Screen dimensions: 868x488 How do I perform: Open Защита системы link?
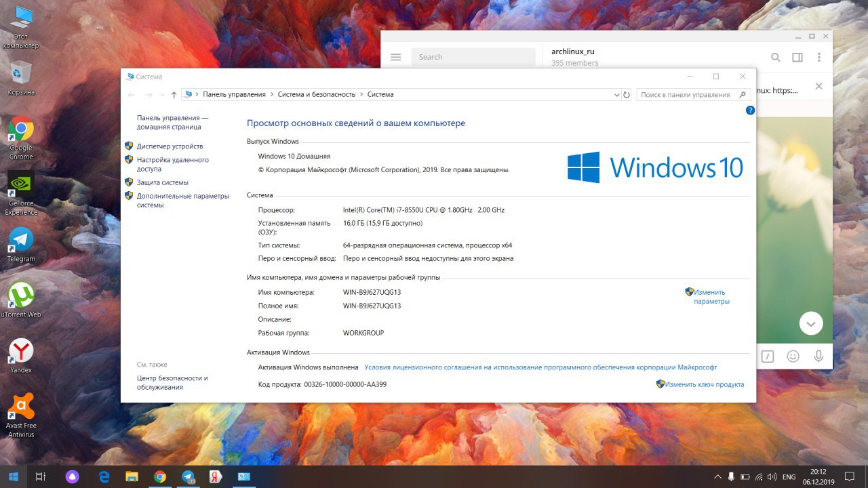click(x=163, y=182)
